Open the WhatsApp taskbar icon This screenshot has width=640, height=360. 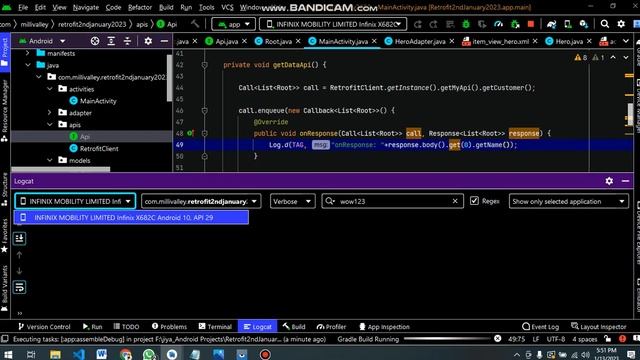click(149, 354)
